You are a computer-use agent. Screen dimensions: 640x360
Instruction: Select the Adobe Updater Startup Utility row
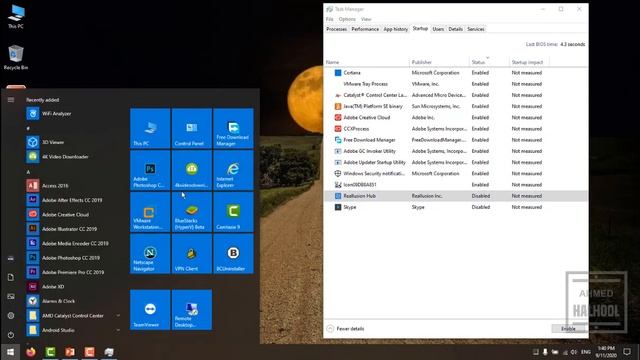(x=456, y=162)
